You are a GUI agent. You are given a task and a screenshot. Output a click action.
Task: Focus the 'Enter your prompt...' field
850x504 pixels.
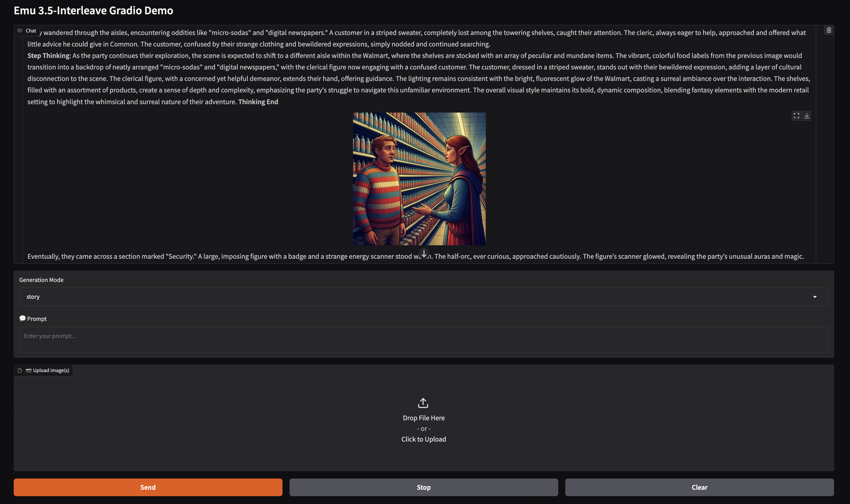click(424, 339)
